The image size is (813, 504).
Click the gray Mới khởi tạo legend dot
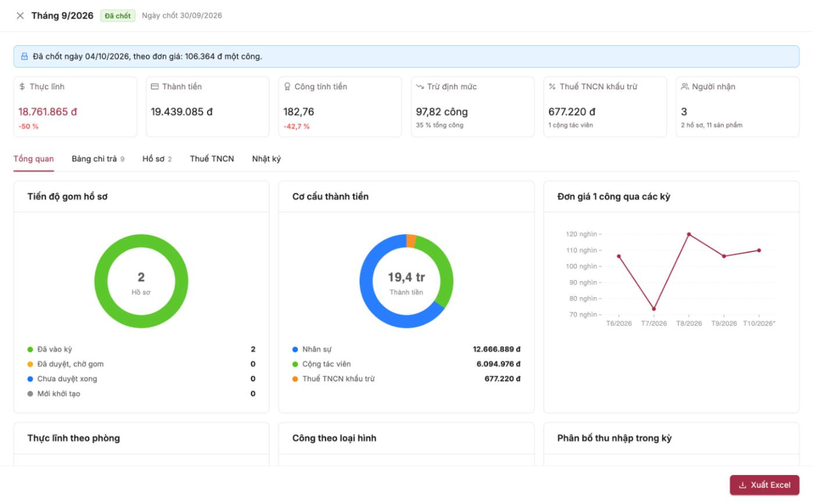tap(30, 394)
